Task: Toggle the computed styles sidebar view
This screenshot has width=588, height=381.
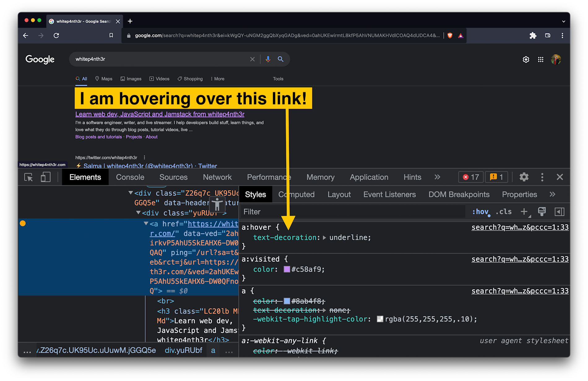Action: coord(559,212)
